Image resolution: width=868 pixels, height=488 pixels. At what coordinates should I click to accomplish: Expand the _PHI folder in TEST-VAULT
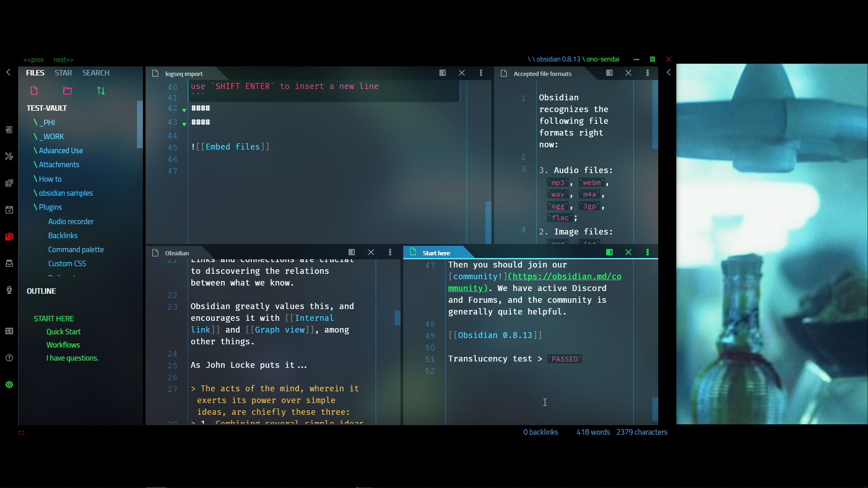pos(47,123)
